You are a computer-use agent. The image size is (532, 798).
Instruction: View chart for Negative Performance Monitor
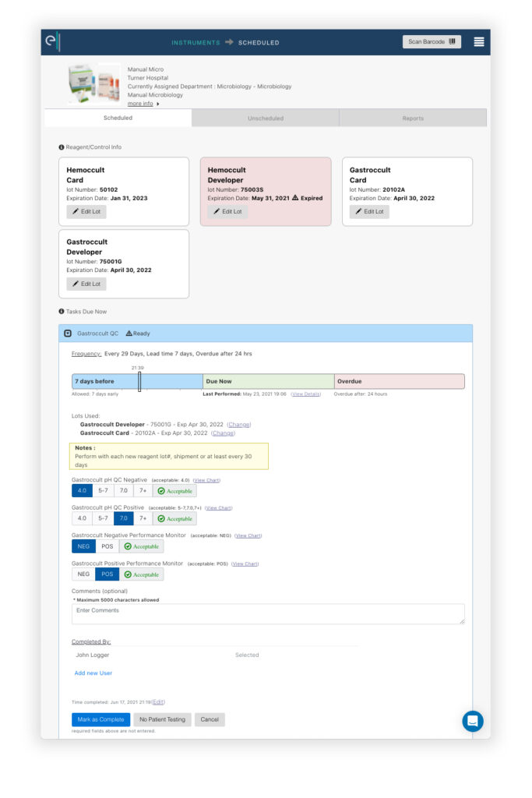[248, 535]
